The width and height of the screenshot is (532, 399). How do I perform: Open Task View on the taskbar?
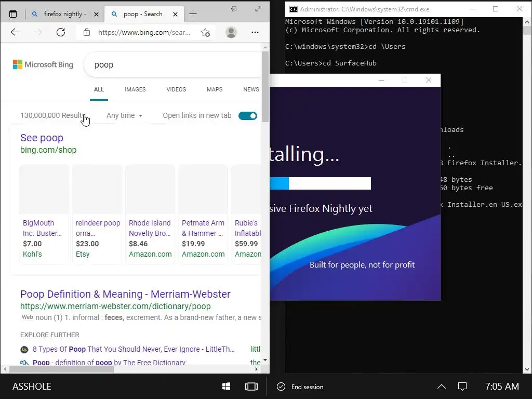tap(251, 387)
